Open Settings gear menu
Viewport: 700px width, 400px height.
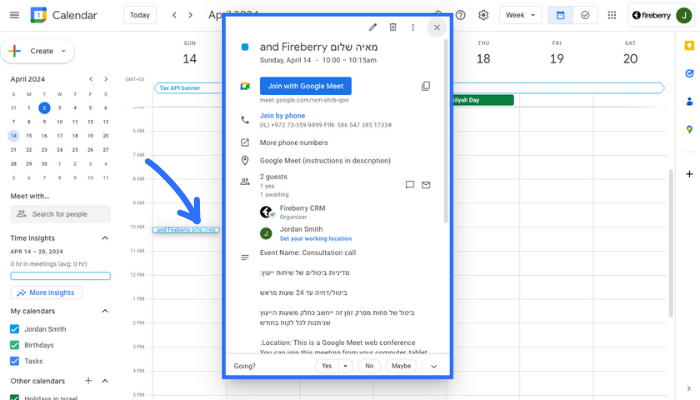[x=483, y=15]
